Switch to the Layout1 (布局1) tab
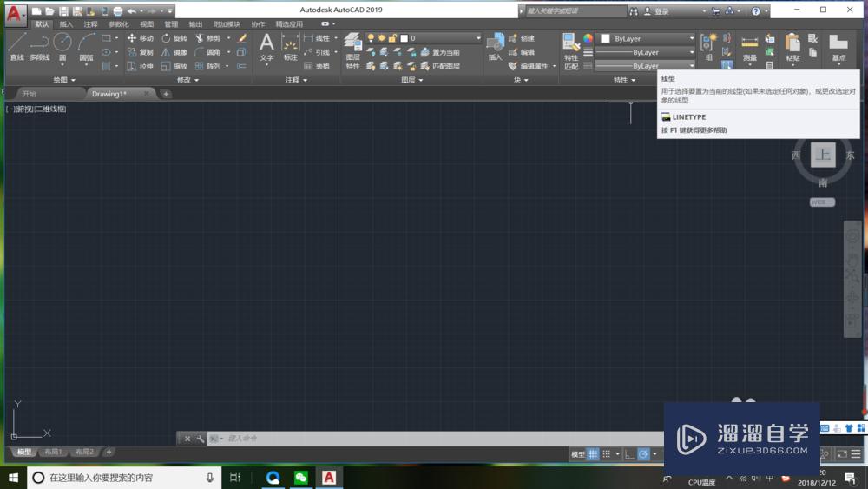 tap(53, 452)
